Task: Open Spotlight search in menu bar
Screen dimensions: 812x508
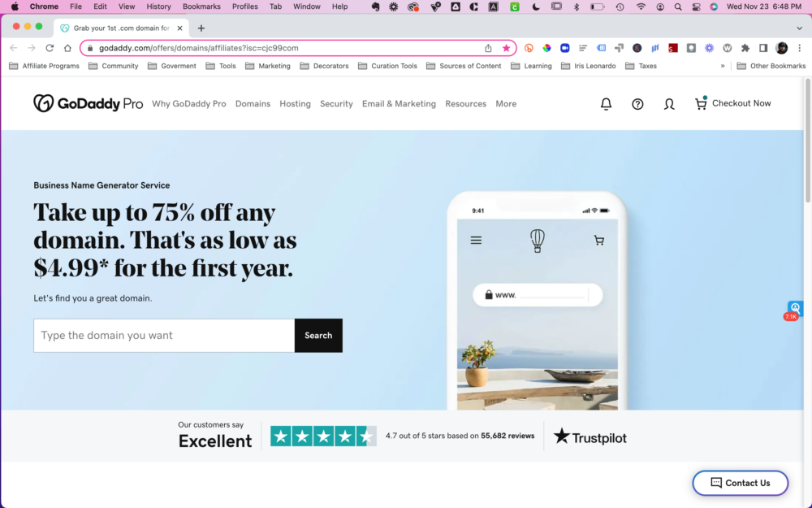Action: pyautogui.click(x=678, y=7)
